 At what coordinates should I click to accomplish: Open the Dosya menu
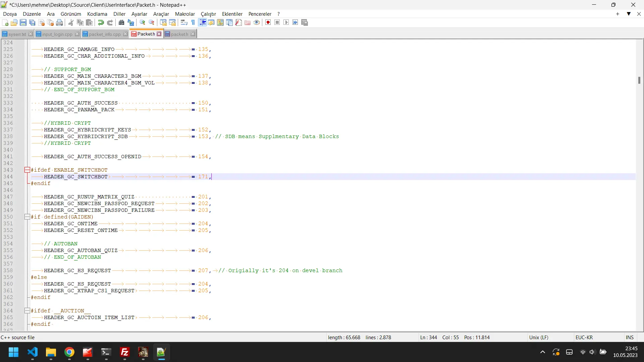[10, 14]
